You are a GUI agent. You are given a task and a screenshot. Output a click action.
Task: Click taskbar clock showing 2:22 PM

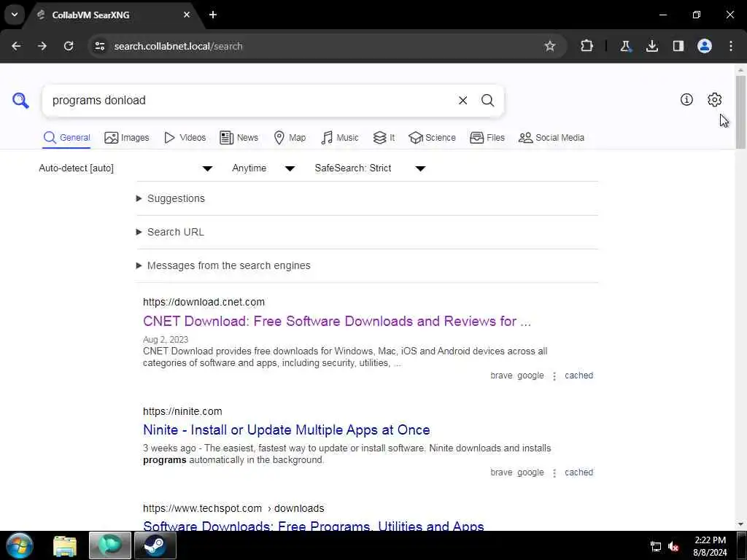pos(710,546)
